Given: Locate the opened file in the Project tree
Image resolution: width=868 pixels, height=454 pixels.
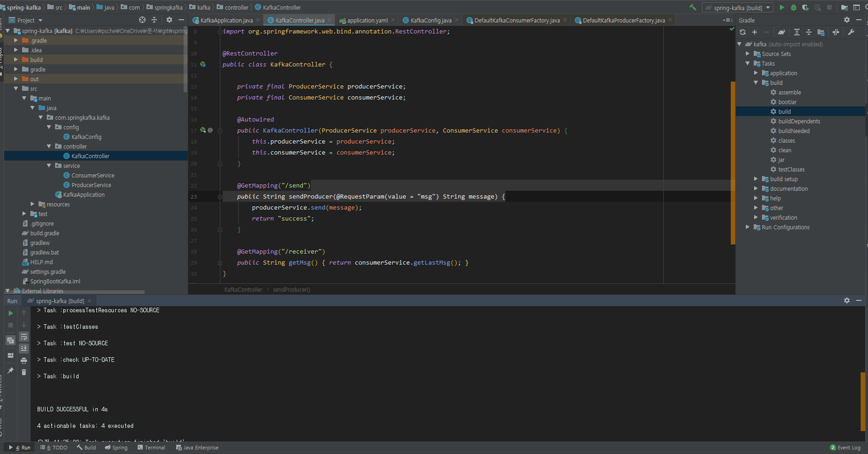Looking at the screenshot, I should click(142, 20).
